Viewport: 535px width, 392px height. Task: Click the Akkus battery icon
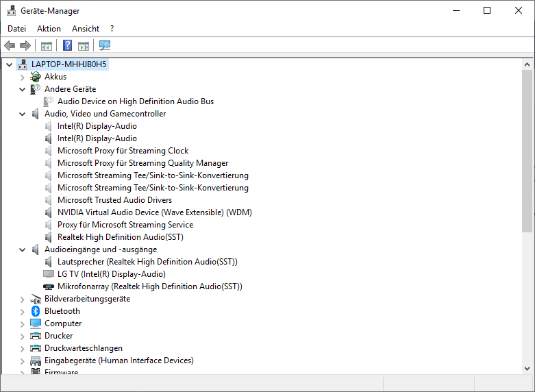[x=36, y=77]
